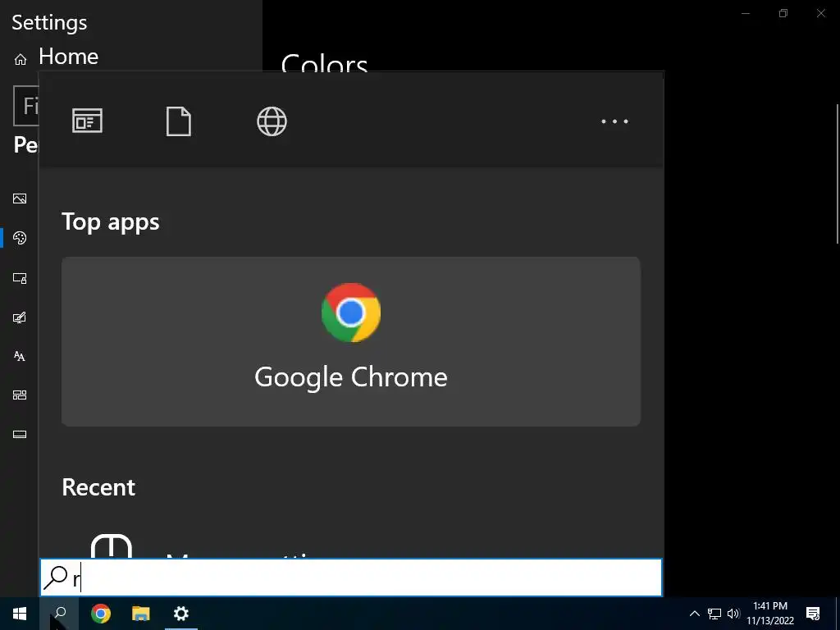Switch to Settings app on taskbar
Image resolution: width=840 pixels, height=630 pixels.
point(181,614)
